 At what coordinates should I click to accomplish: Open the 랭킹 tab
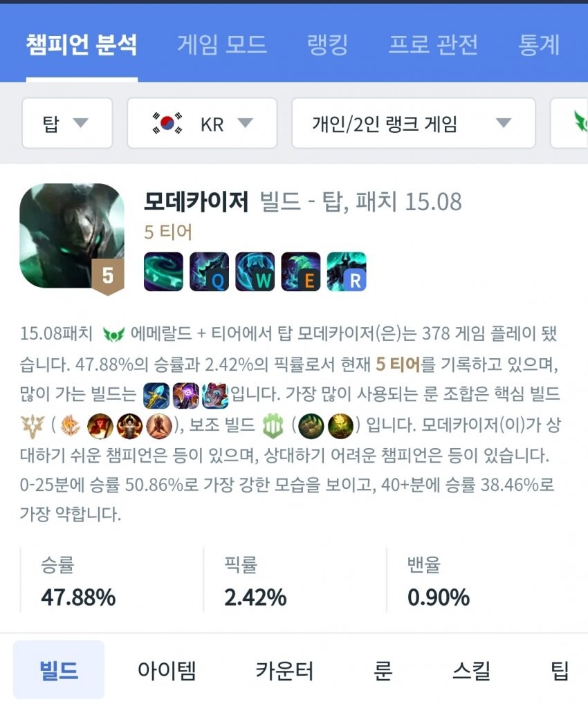click(x=327, y=44)
